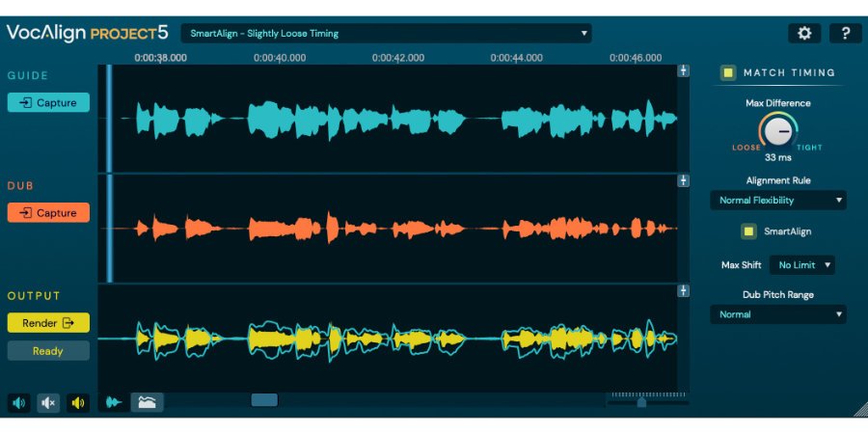Click the Max Shift label
The height and width of the screenshot is (434, 868).
tap(742, 265)
